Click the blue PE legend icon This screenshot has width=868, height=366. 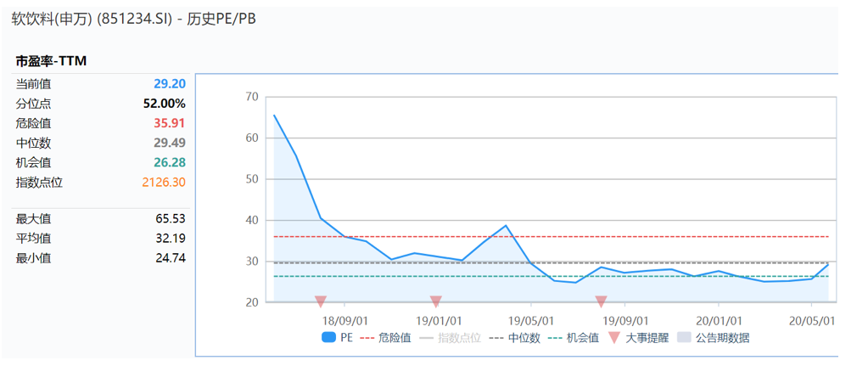click(x=330, y=337)
